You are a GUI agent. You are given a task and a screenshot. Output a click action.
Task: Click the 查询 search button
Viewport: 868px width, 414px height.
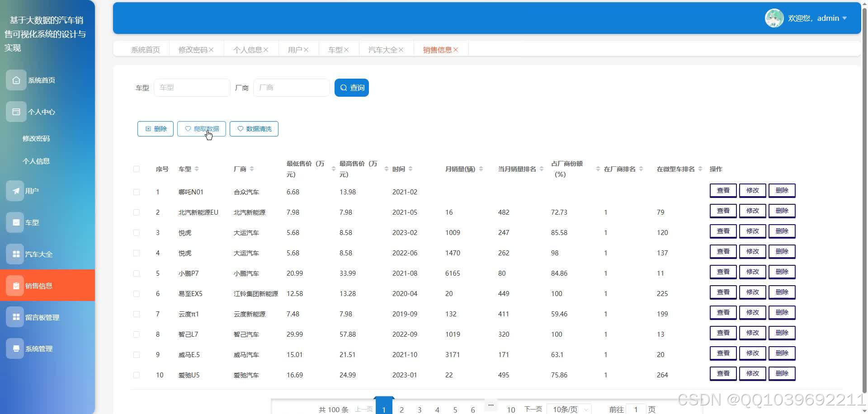352,88
